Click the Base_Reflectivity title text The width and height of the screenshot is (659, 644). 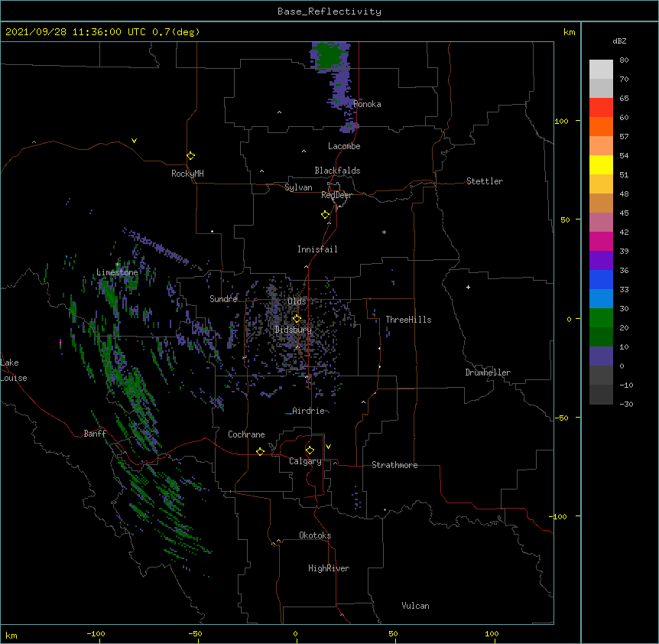point(329,11)
